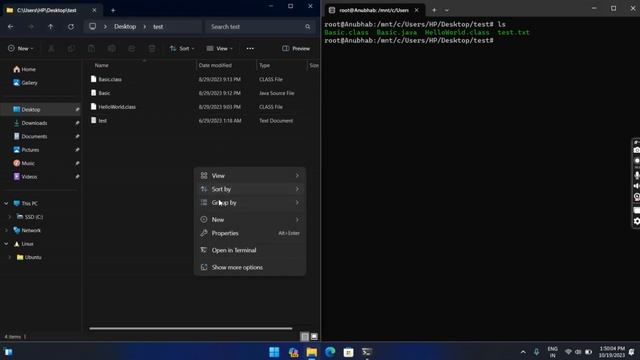Expand the Network tree node
The image size is (640, 360).
click(6, 230)
